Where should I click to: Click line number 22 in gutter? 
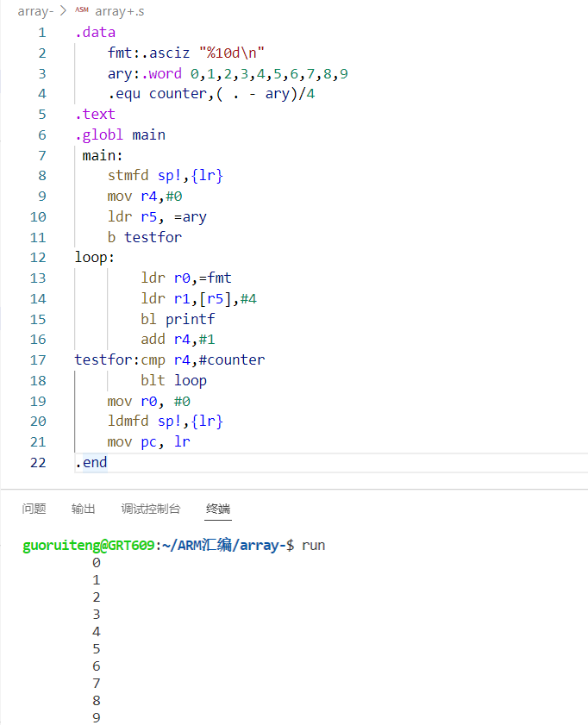[x=38, y=462]
